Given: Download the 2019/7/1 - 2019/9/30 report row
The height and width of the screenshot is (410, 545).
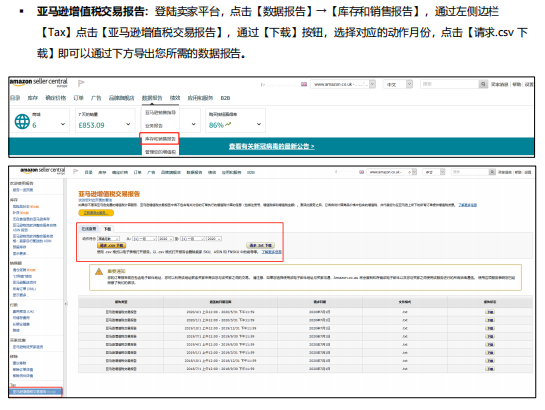Looking at the screenshot, I should pos(490,336).
